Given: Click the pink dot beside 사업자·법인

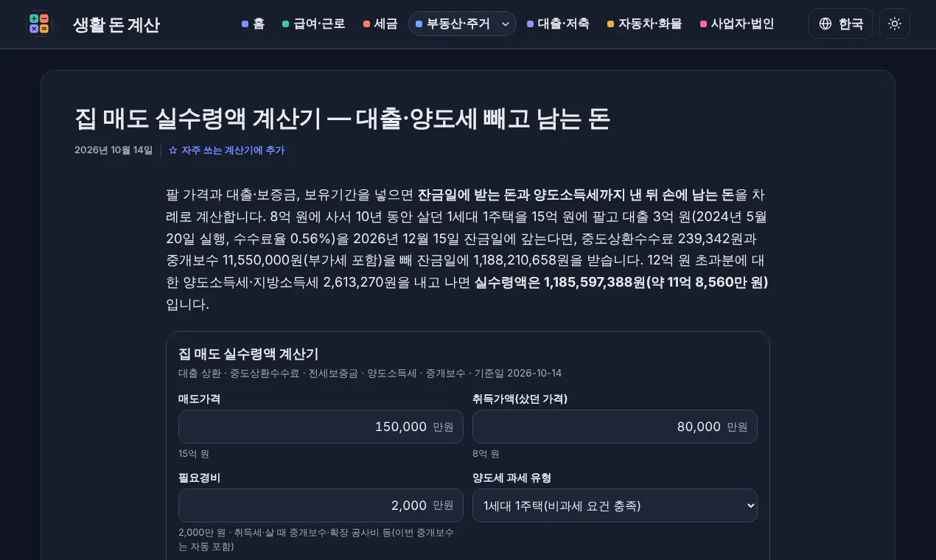Looking at the screenshot, I should click(x=703, y=24).
